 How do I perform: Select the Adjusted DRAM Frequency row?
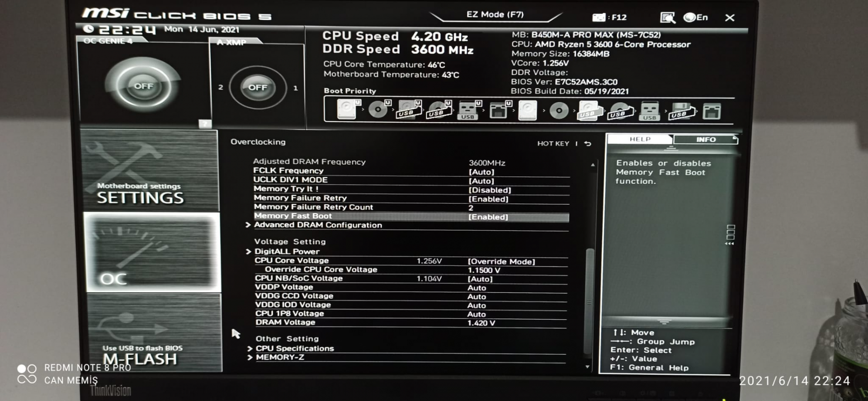click(x=410, y=162)
